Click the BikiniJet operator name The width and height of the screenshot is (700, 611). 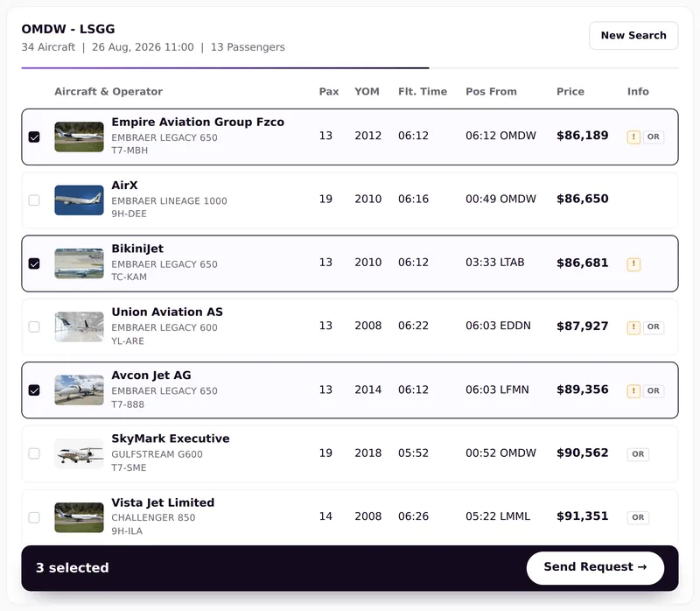tap(137, 249)
